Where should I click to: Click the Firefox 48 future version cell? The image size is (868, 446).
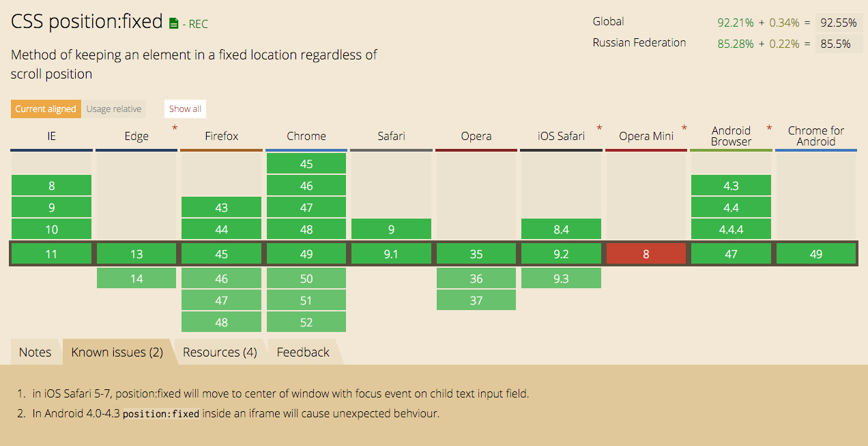[221, 322]
